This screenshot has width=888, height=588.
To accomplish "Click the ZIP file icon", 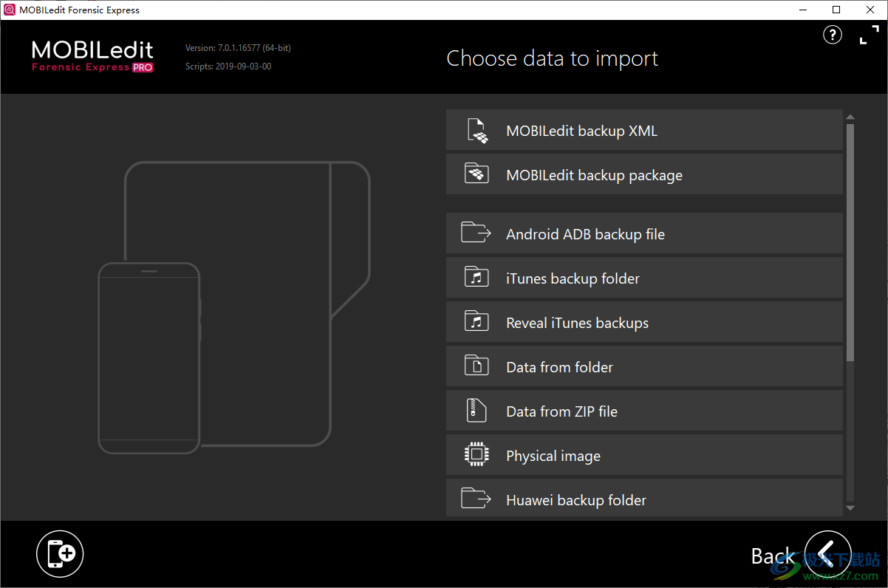I will [x=477, y=410].
